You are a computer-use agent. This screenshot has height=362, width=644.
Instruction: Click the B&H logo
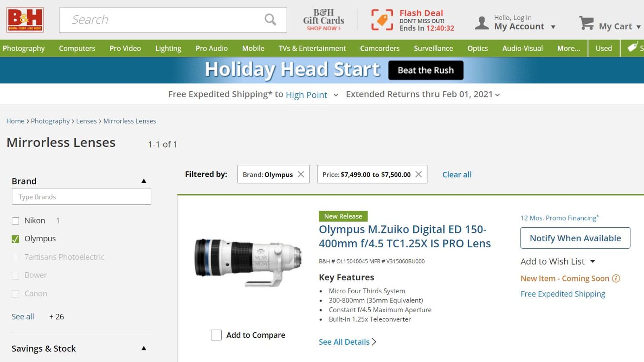click(25, 20)
